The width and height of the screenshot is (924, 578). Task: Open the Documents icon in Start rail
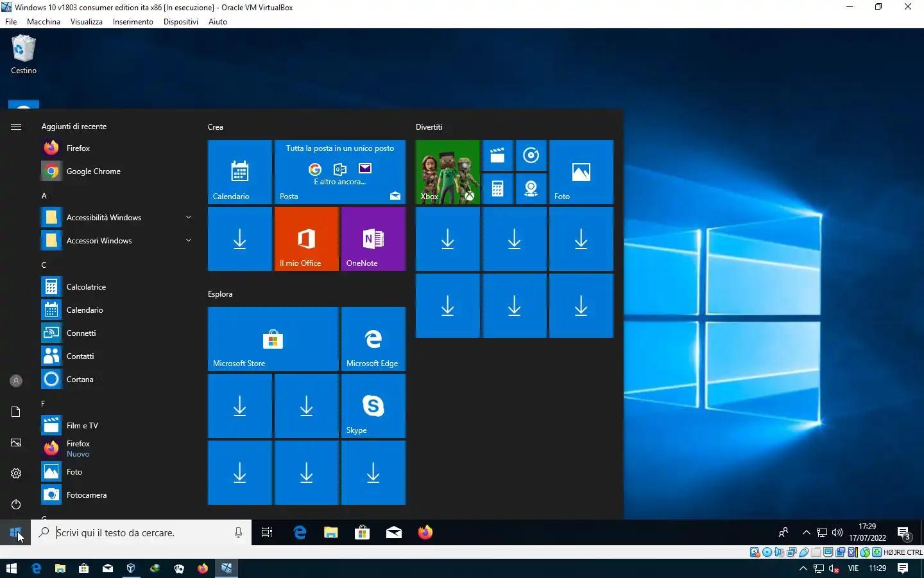click(x=16, y=412)
